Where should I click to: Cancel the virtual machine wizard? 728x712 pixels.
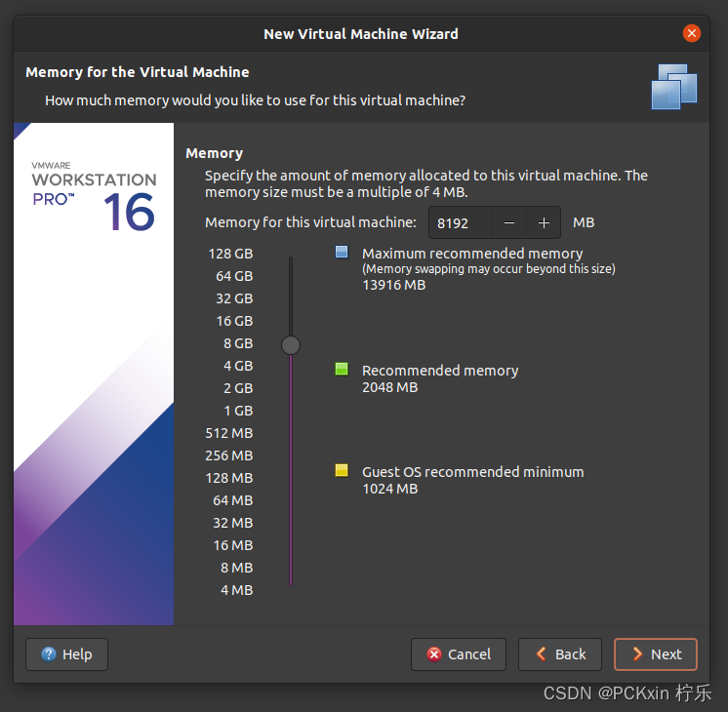click(x=459, y=654)
